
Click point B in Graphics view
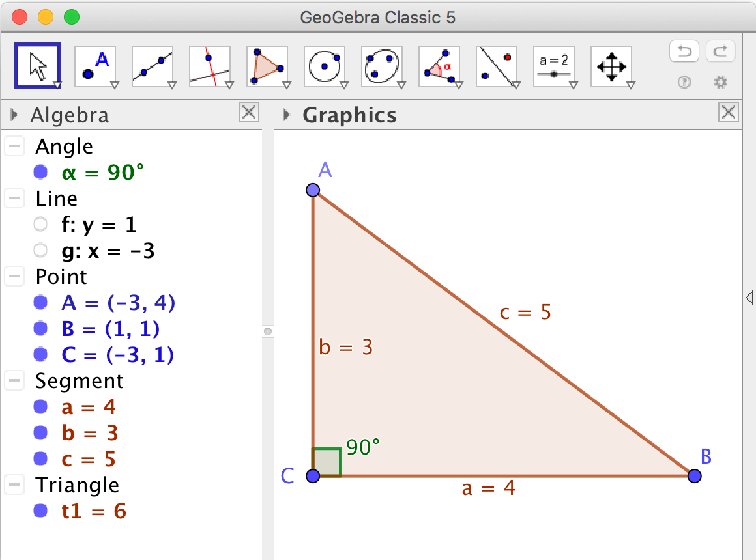pyautogui.click(x=694, y=476)
